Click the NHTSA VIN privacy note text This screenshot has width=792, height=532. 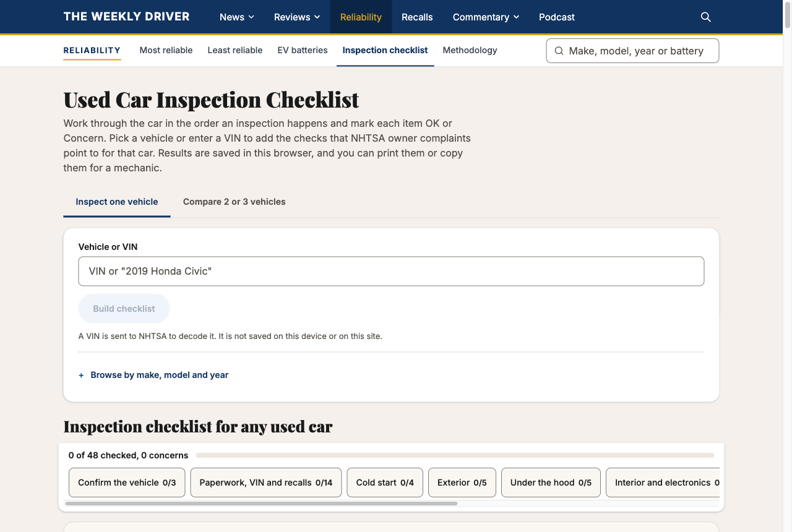[230, 337]
